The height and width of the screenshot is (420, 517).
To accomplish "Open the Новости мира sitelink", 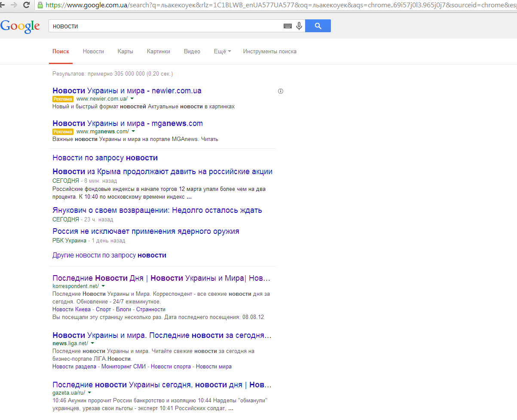I will [x=214, y=367].
